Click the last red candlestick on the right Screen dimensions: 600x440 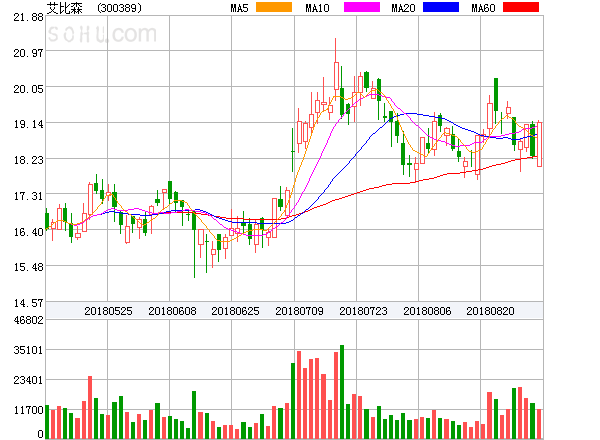(x=539, y=144)
